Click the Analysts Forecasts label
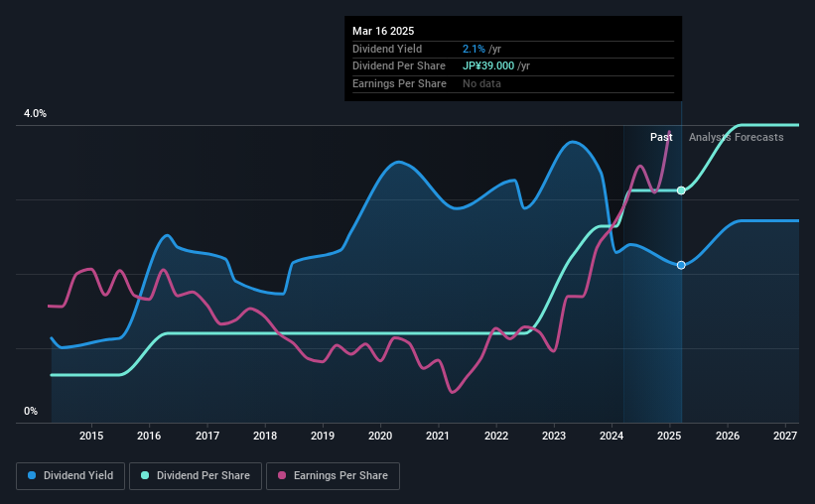Viewport: 815px width, 504px height. [x=736, y=137]
